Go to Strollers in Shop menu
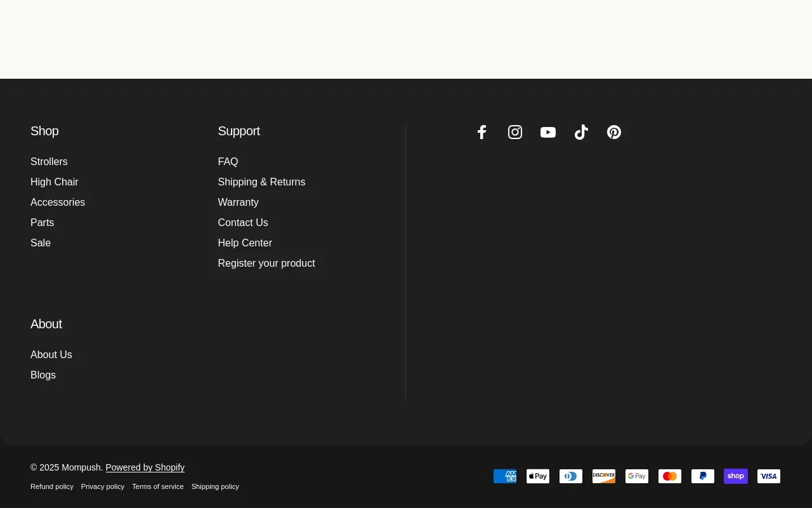Image resolution: width=812 pixels, height=508 pixels. 49,162
